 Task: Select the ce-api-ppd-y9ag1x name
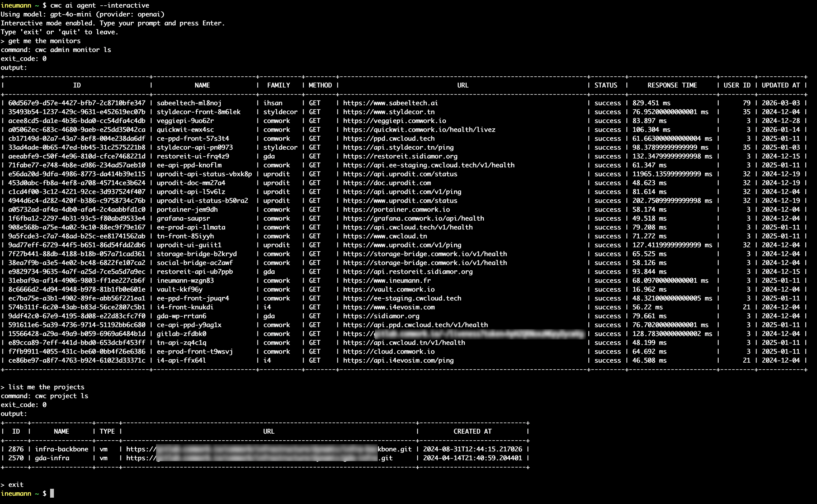(189, 325)
